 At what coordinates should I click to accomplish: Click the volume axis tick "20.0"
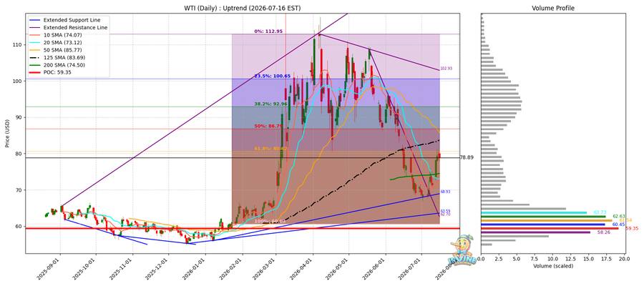pos(625,259)
